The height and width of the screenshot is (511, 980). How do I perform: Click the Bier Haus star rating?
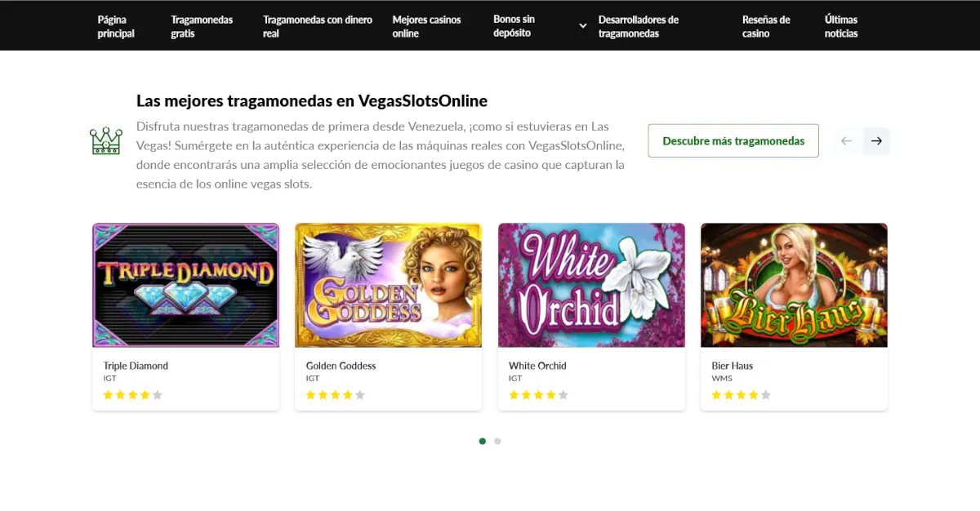pos(742,395)
